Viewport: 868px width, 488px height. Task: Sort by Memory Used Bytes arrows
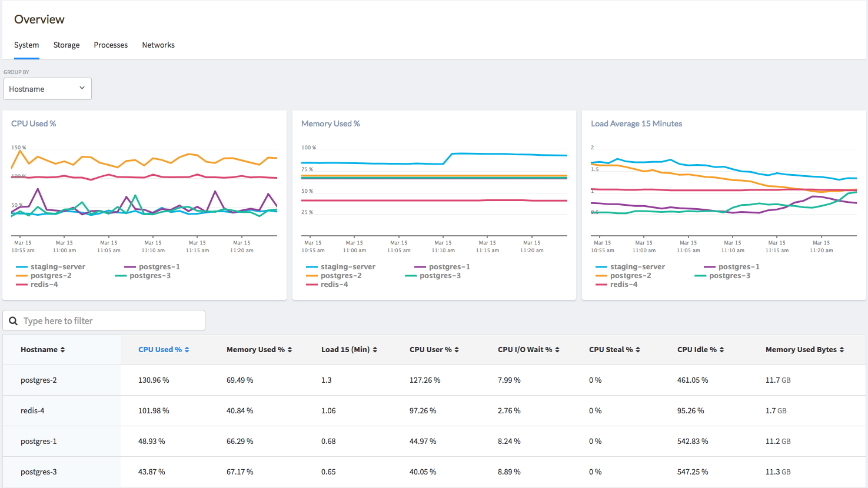pos(842,350)
